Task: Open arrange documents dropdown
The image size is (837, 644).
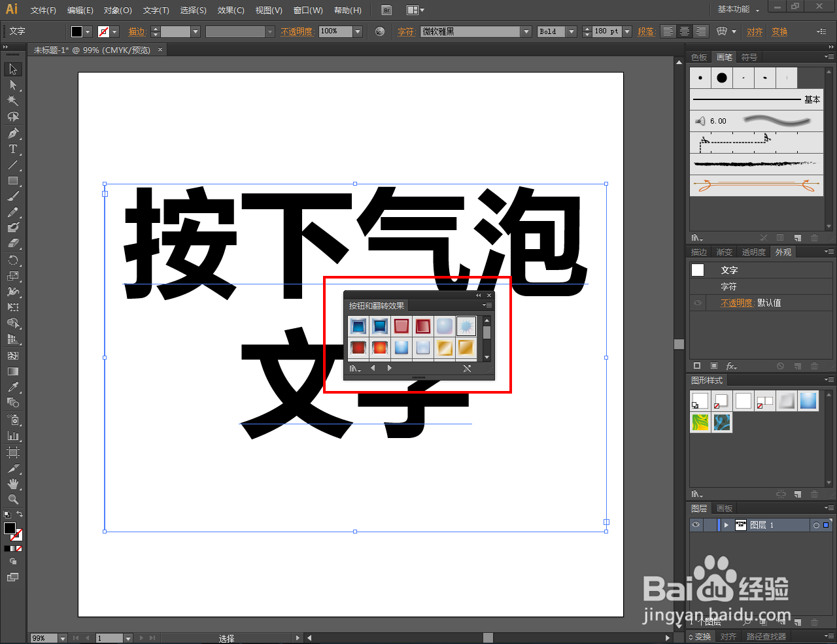Action: coord(415,10)
